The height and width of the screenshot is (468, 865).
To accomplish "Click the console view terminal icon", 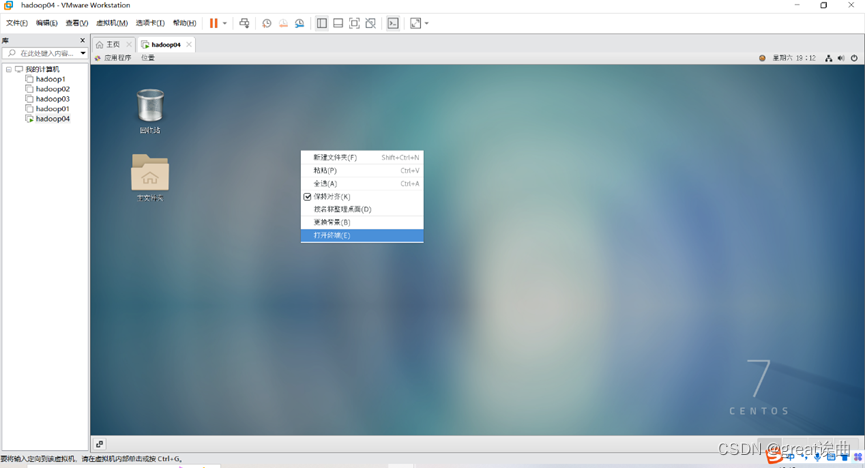I will [x=393, y=23].
